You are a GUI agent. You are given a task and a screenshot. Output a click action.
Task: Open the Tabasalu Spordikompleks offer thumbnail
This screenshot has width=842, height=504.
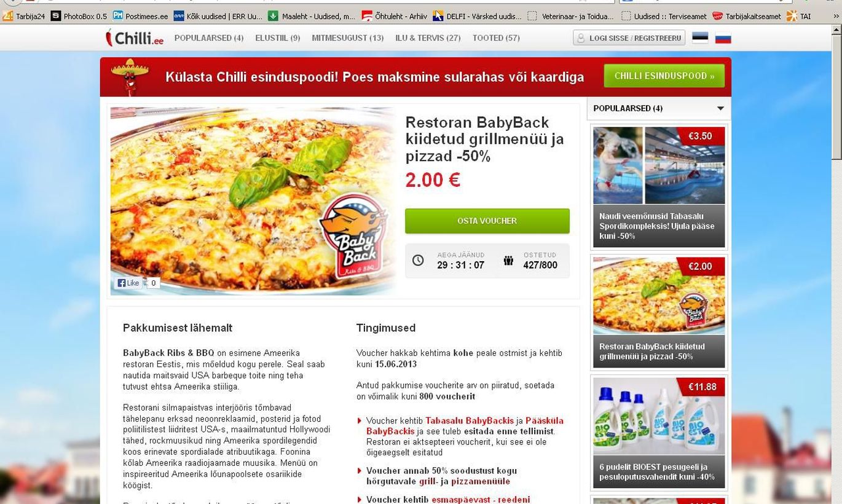[659, 187]
